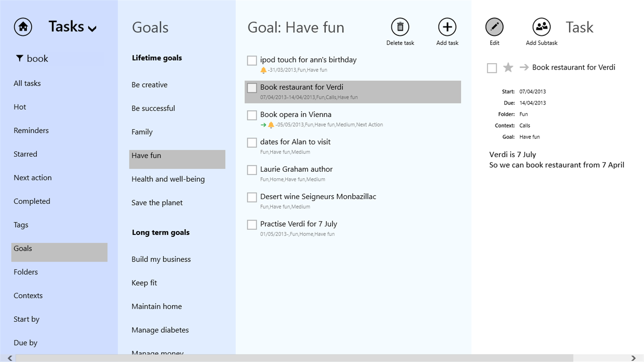Open the Edit pencil icon
644x362 pixels.
(494, 27)
